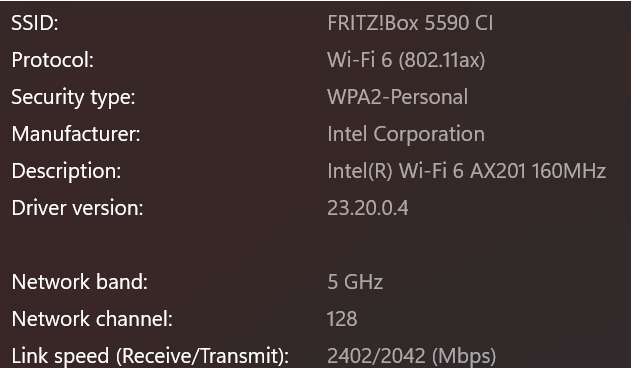Click the Protocol label
The image size is (631, 369).
[x=52, y=60]
